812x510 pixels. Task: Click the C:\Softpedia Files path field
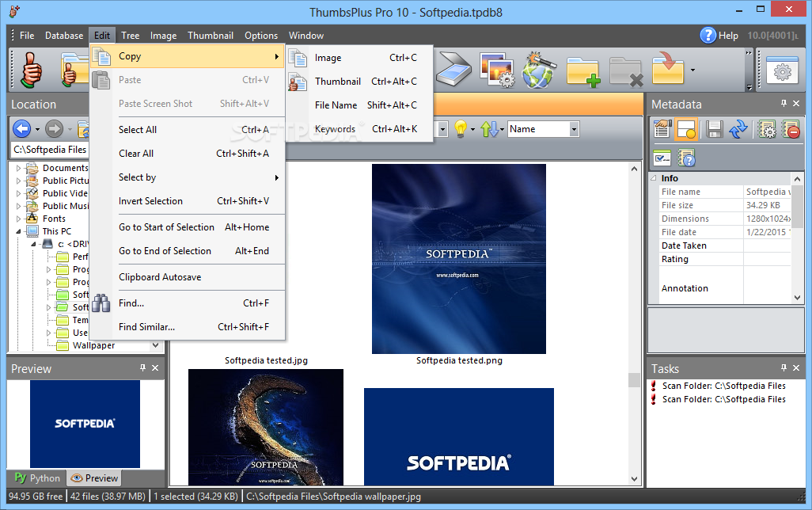click(x=50, y=149)
